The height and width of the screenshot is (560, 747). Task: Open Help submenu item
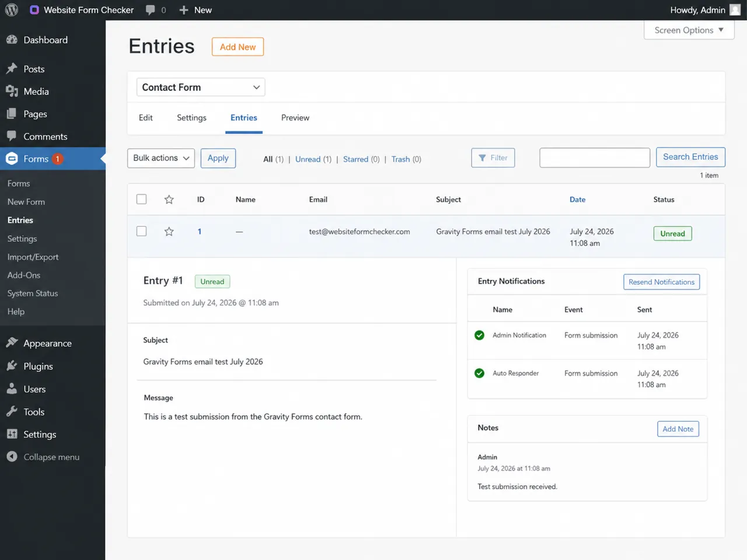point(16,312)
